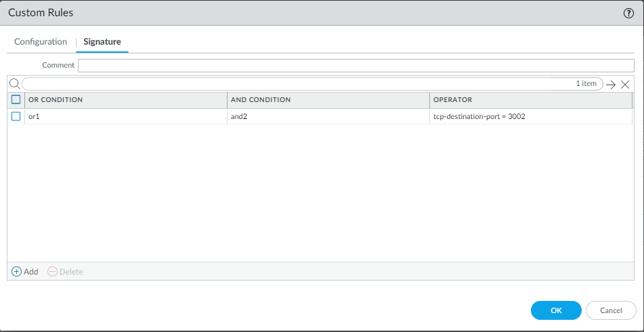Click into the Comment input field
644x332 pixels.
(356, 65)
